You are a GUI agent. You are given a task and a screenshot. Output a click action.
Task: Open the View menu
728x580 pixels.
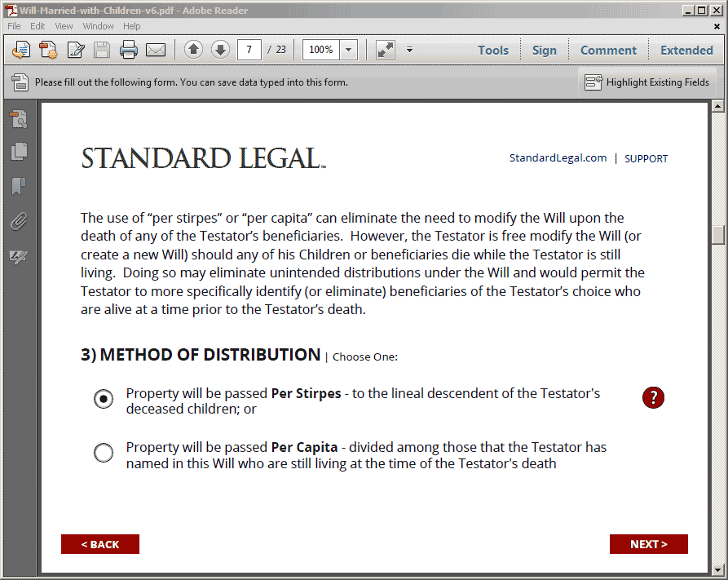pyautogui.click(x=64, y=26)
